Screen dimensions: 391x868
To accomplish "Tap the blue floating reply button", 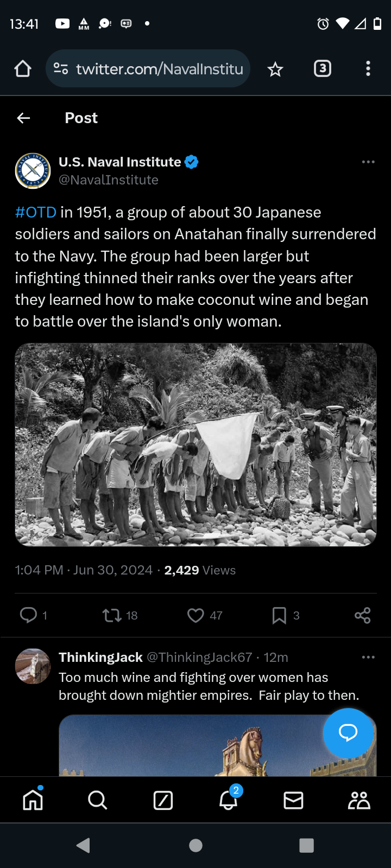I will click(348, 733).
